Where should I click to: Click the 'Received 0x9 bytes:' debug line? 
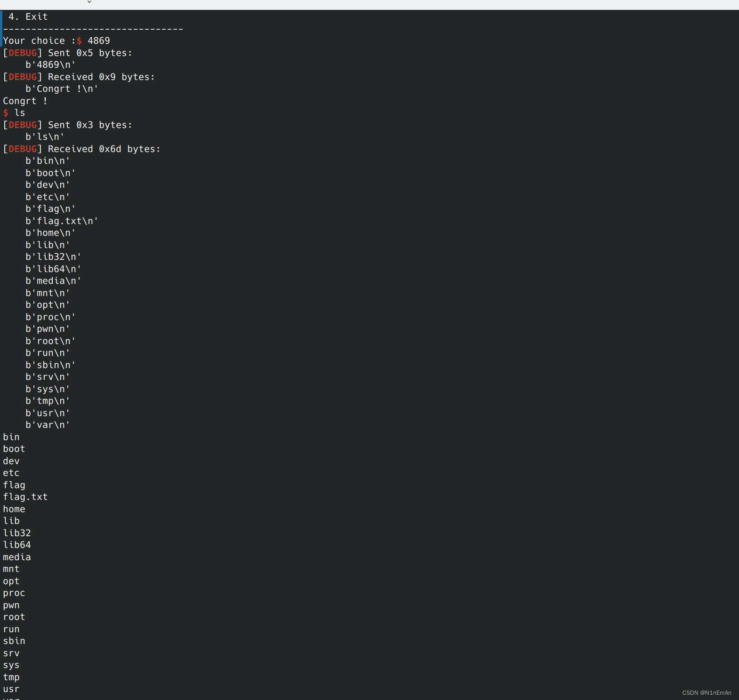click(x=79, y=77)
